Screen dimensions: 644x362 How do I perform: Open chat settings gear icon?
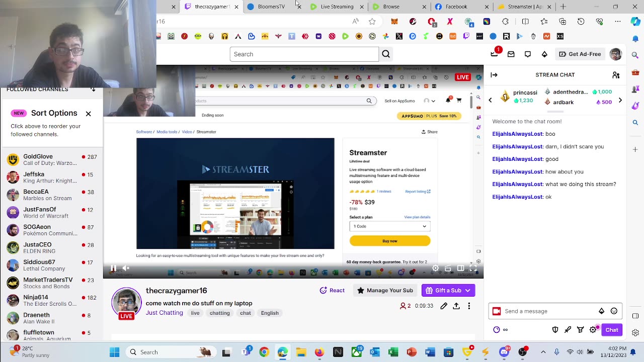594,330
